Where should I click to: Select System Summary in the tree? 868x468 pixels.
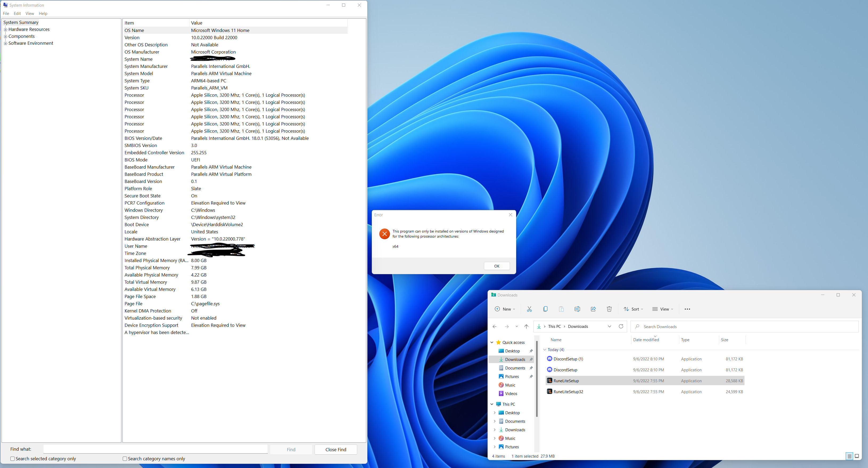tap(21, 22)
